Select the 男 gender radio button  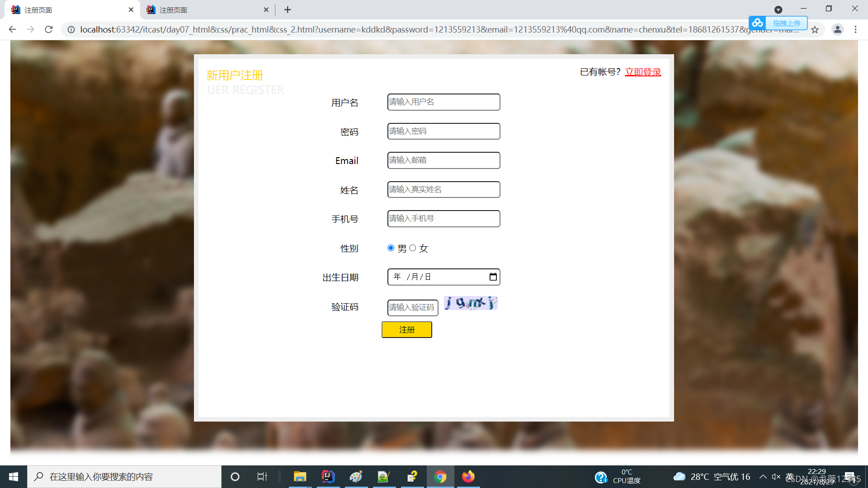click(391, 248)
